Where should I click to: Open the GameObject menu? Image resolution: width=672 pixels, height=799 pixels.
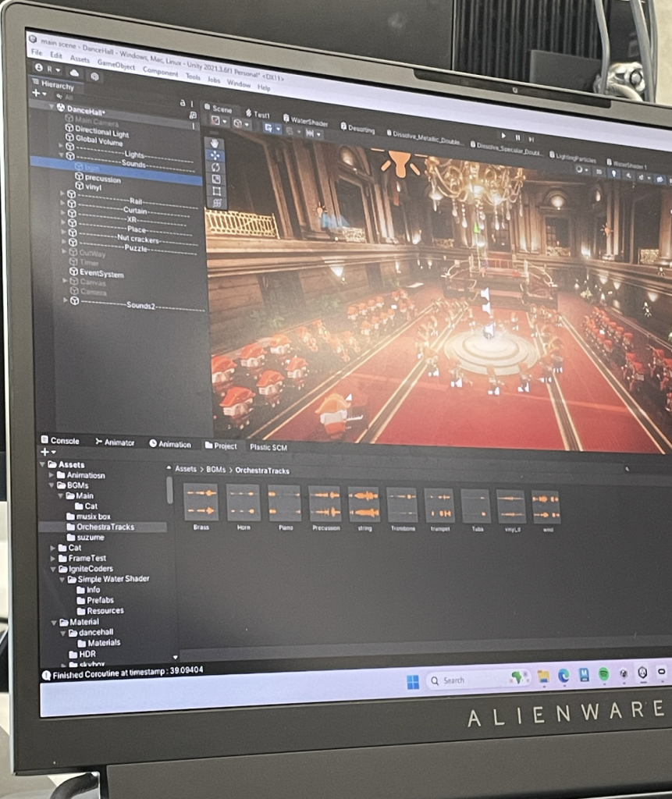pos(116,65)
